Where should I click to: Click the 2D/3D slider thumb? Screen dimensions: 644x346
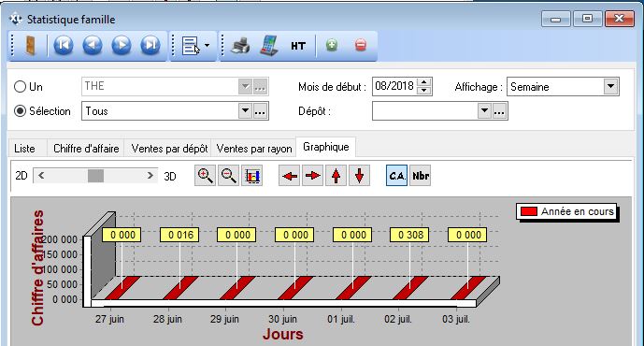(x=95, y=176)
